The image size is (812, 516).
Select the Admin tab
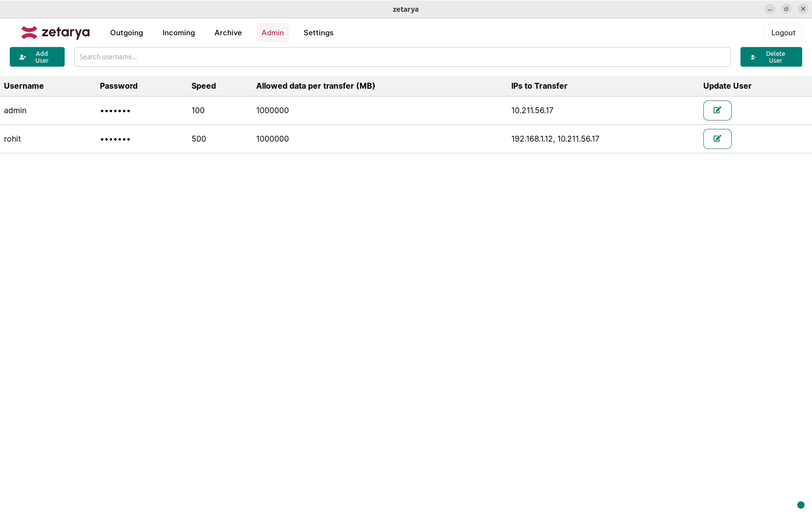pos(273,33)
